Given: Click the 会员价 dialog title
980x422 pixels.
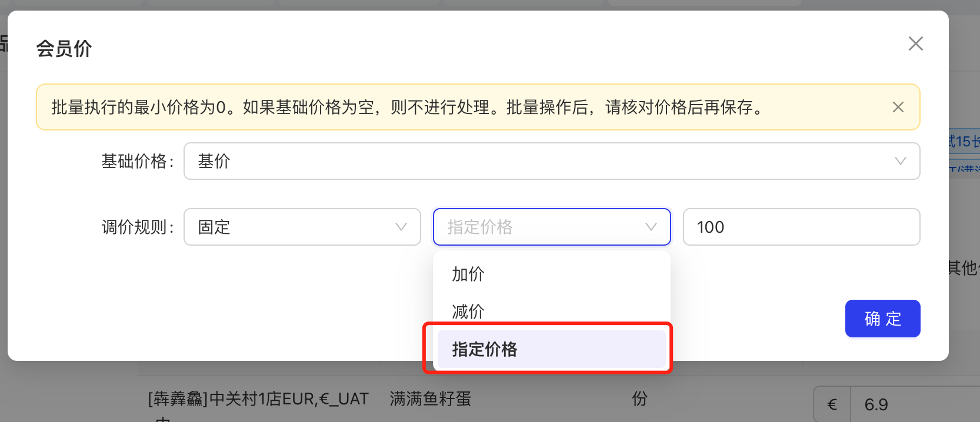Looking at the screenshot, I should pos(64,48).
